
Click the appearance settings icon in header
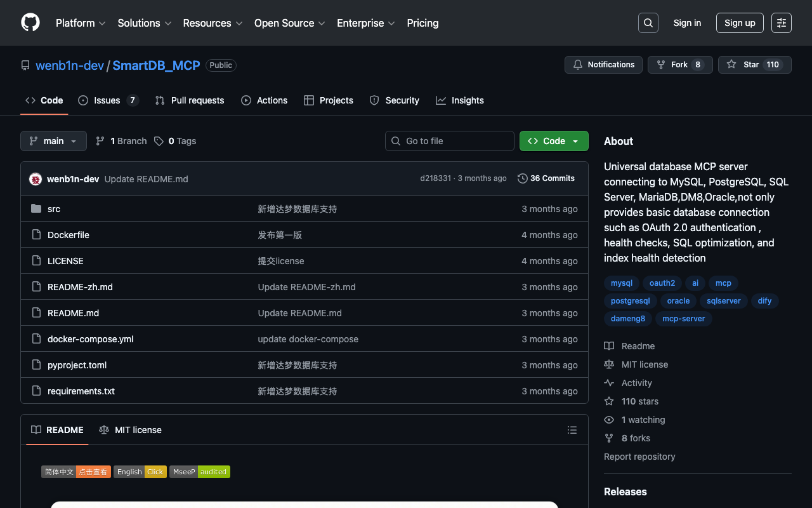tap(781, 23)
